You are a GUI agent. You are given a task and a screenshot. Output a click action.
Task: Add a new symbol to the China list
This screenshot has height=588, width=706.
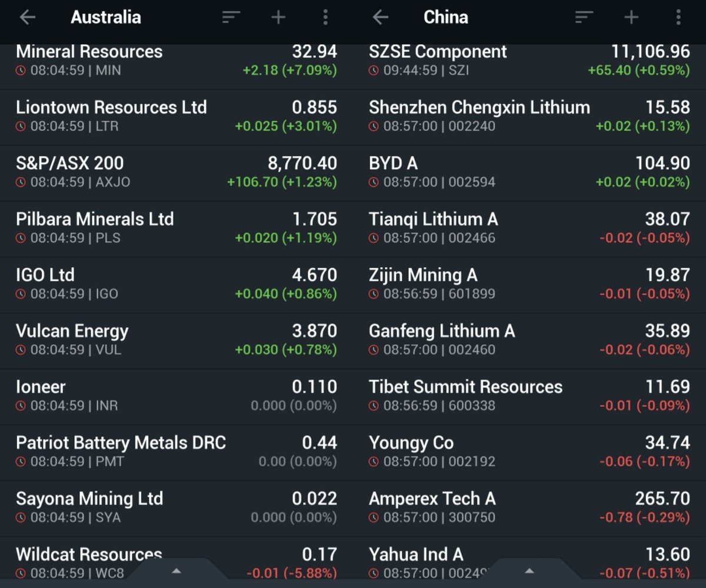pos(631,17)
